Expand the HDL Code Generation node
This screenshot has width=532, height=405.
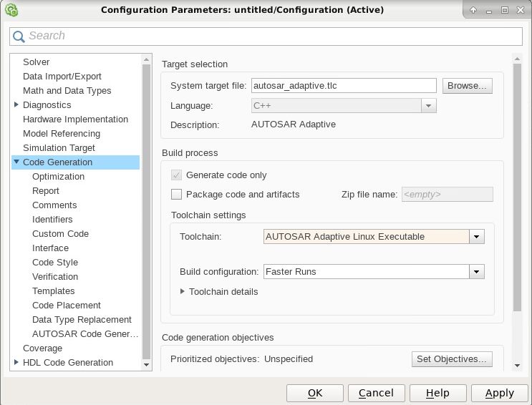pyautogui.click(x=16, y=362)
